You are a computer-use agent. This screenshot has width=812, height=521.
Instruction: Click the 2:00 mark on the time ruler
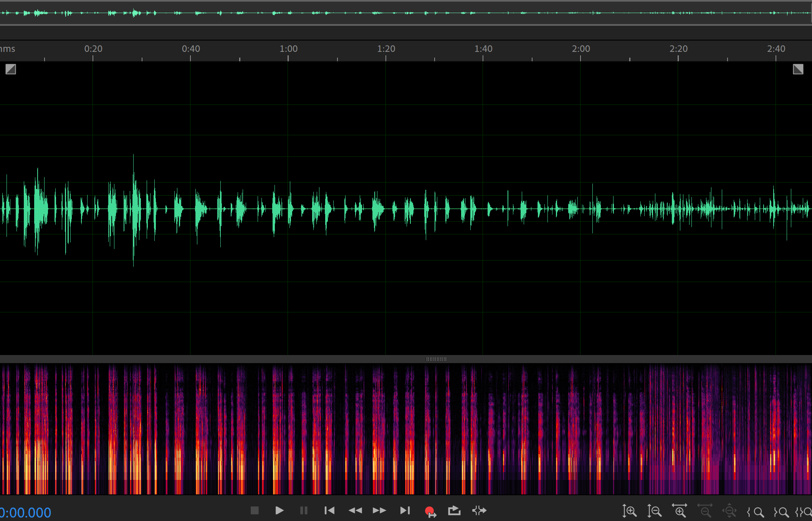tap(581, 49)
